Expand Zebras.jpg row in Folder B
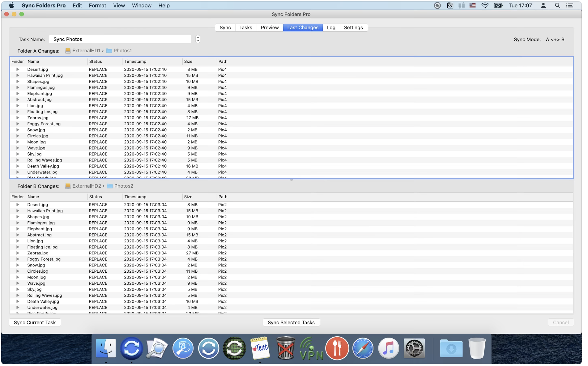The image size is (588, 366). 18,253
